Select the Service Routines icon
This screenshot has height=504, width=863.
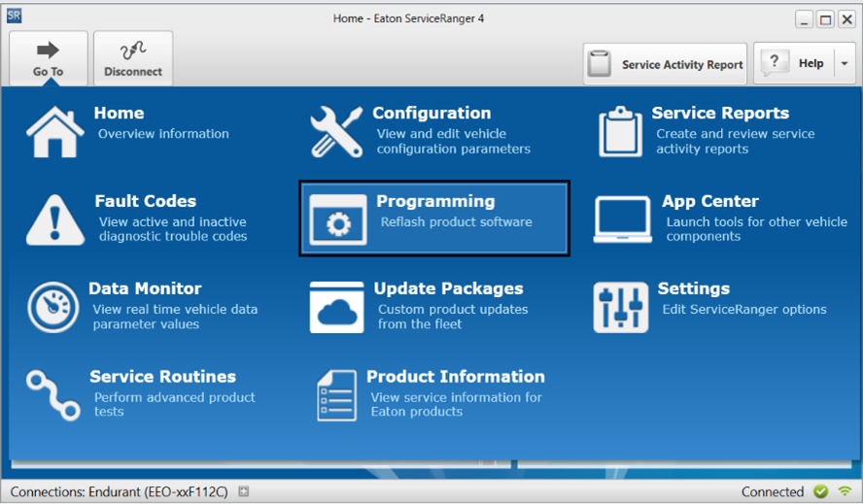pos(53,394)
